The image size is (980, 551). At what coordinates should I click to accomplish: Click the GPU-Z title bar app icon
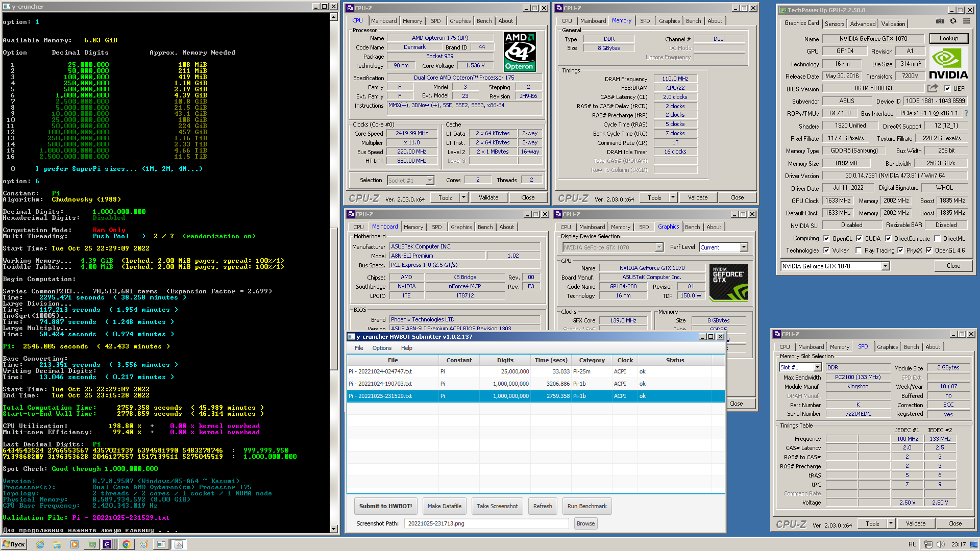(782, 10)
